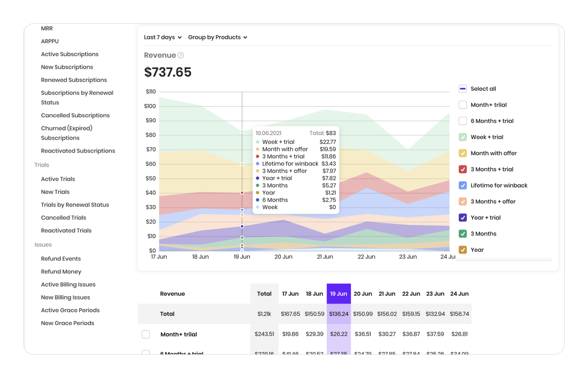This screenshot has height=378, width=588.
Task: Expand the Group by Products dropdown
Action: pyautogui.click(x=217, y=37)
